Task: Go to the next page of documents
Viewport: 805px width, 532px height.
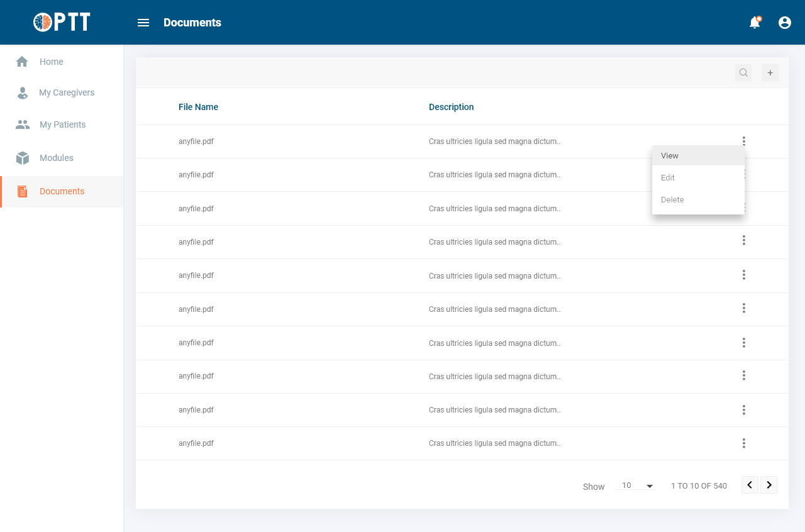Action: 769,485
